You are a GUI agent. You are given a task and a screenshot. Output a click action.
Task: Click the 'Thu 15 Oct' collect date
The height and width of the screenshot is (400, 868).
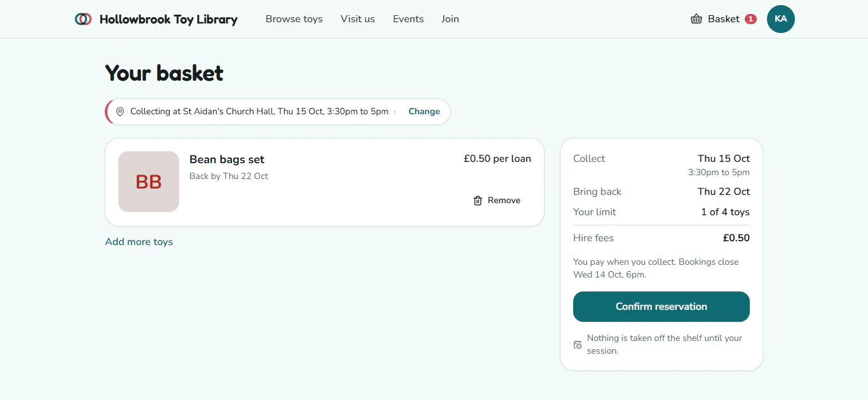point(724,159)
